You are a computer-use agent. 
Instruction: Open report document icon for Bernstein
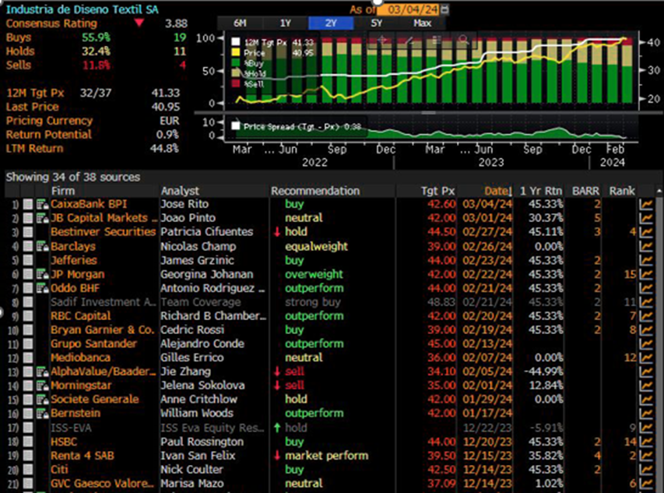(x=42, y=413)
